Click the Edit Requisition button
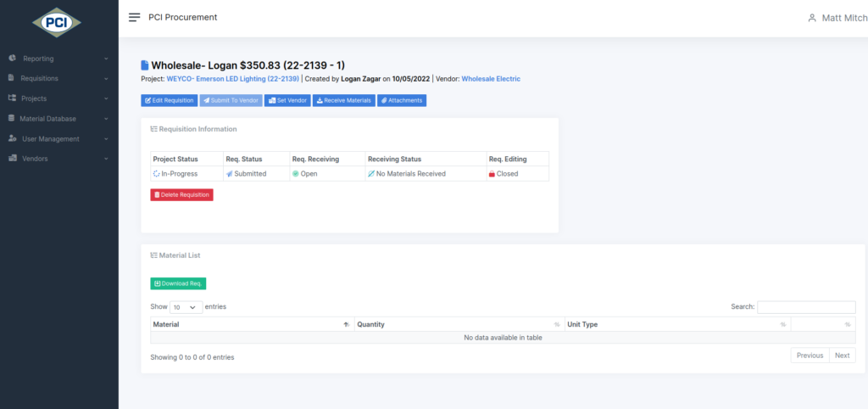The width and height of the screenshot is (868, 409). click(169, 100)
